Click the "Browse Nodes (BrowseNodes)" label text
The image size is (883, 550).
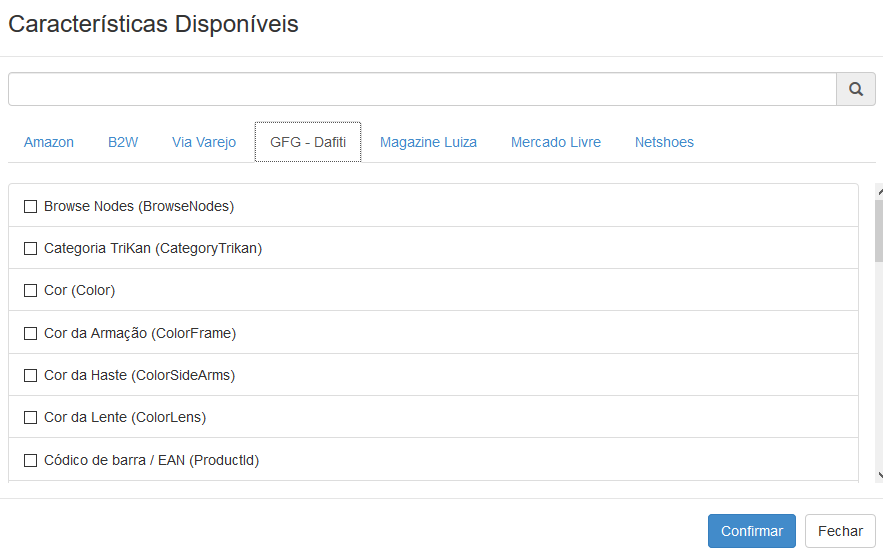coord(139,207)
